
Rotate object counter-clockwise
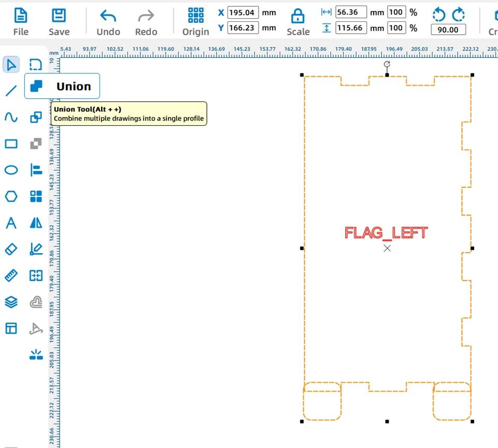pyautogui.click(x=438, y=15)
